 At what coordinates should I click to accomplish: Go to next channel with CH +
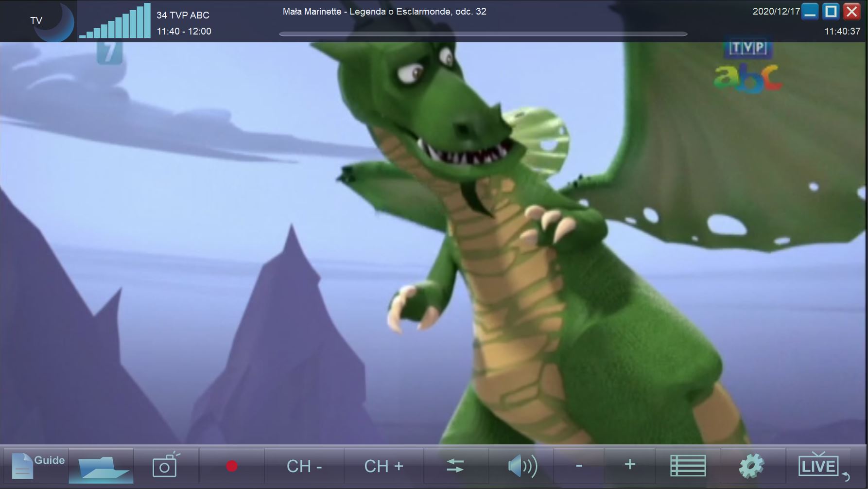(x=384, y=466)
